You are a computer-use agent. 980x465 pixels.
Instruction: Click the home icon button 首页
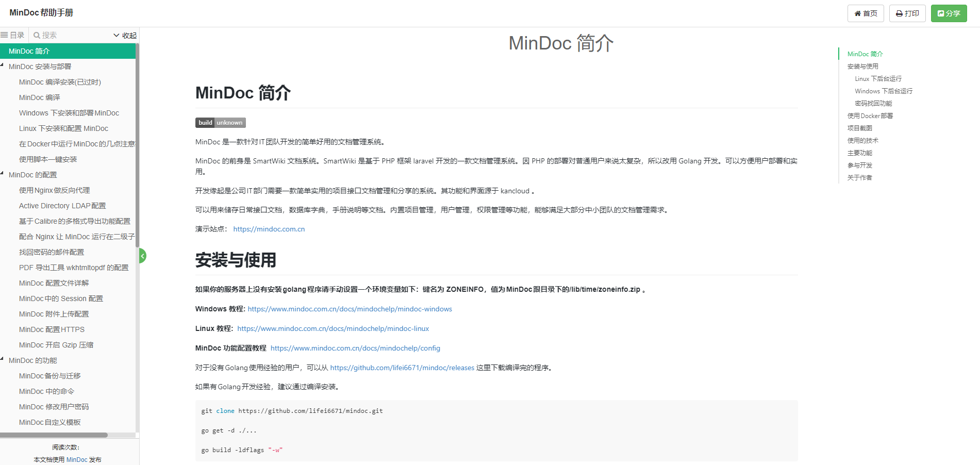pos(866,13)
